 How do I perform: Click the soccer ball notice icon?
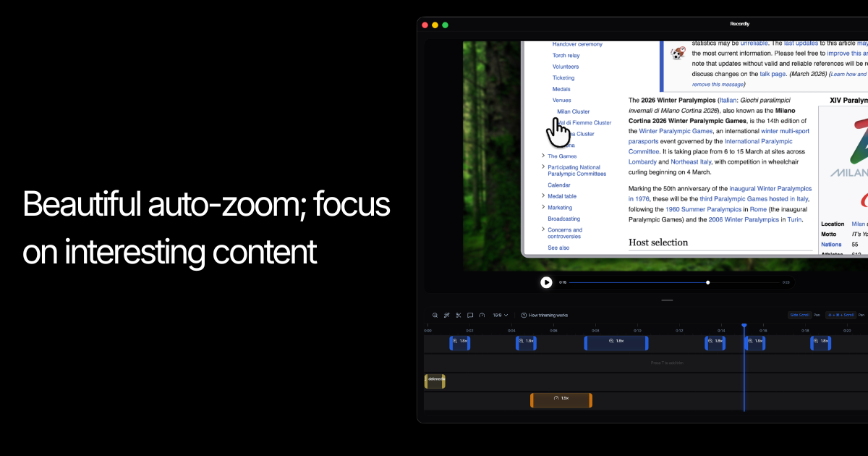click(x=678, y=53)
